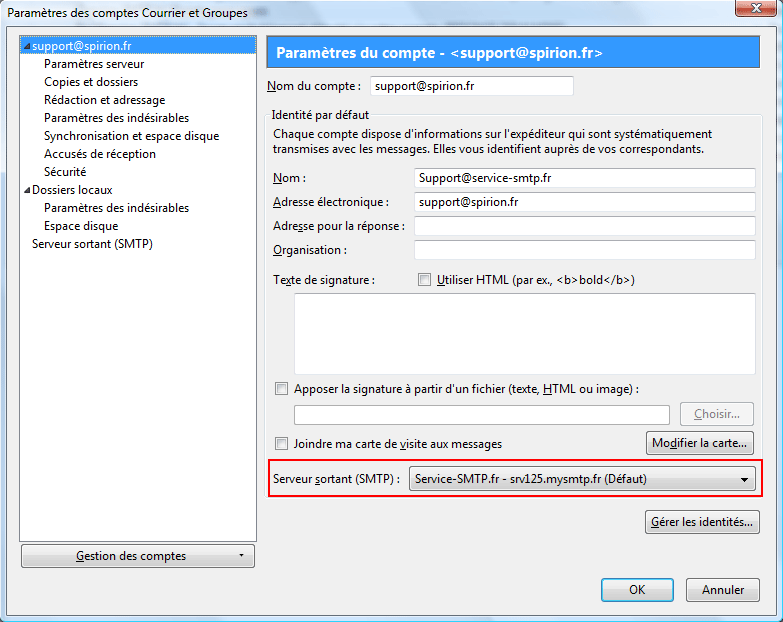This screenshot has height=622, width=783.
Task: Focus the Organisation field
Action: click(585, 250)
